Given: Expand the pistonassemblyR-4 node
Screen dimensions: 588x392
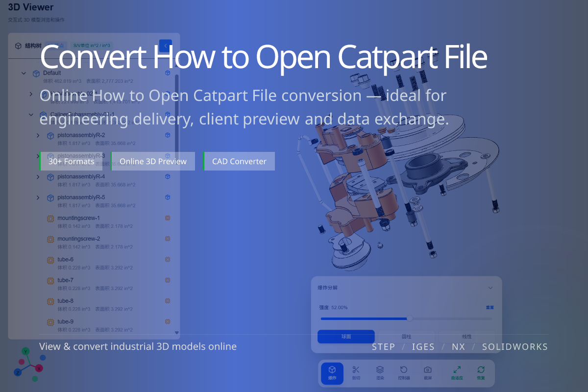Looking at the screenshot, I should pos(38,177).
